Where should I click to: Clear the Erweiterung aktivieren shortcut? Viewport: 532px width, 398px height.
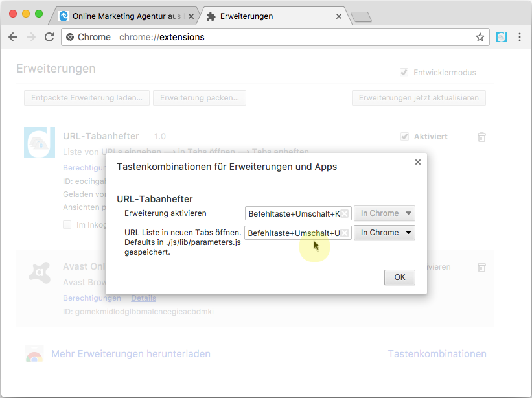345,213
